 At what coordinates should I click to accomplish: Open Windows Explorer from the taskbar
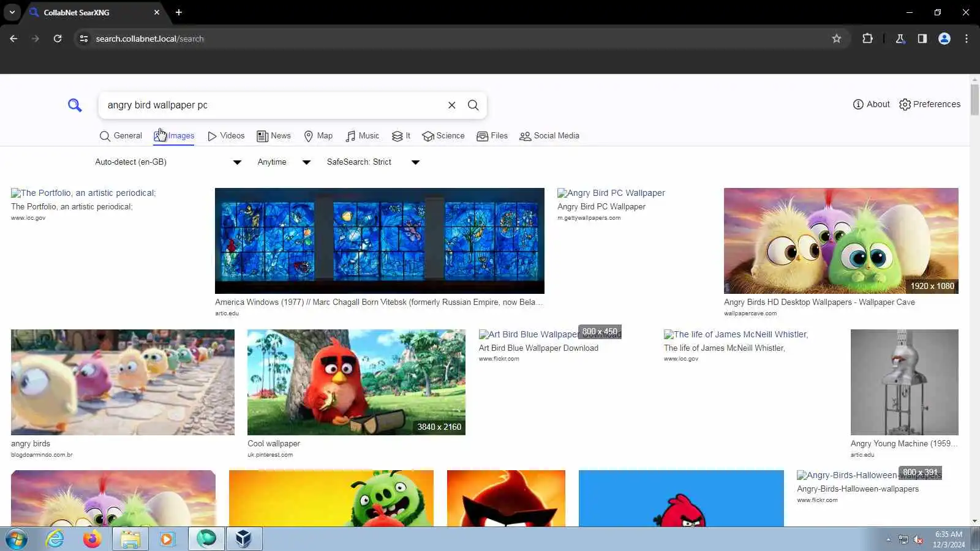(130, 539)
